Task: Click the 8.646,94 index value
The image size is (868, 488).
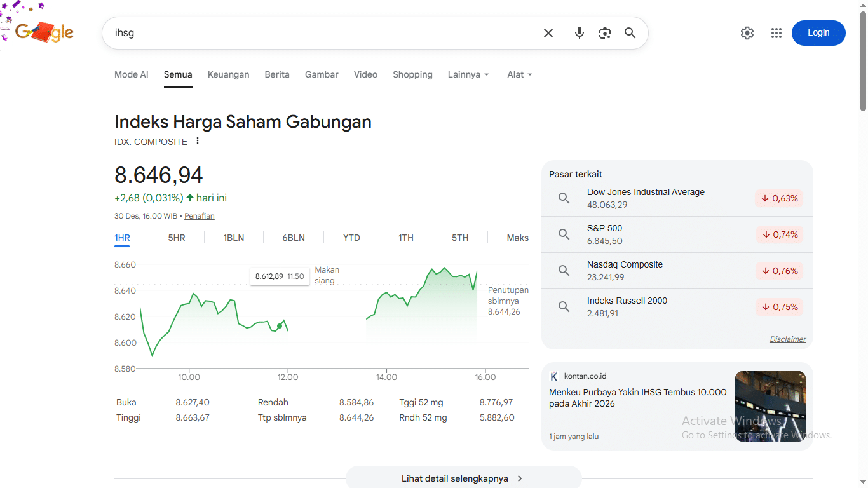Action: pyautogui.click(x=159, y=175)
